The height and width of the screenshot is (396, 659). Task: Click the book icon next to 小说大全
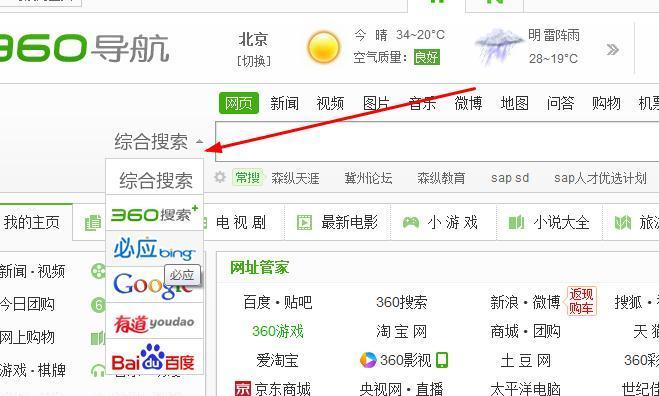(517, 222)
